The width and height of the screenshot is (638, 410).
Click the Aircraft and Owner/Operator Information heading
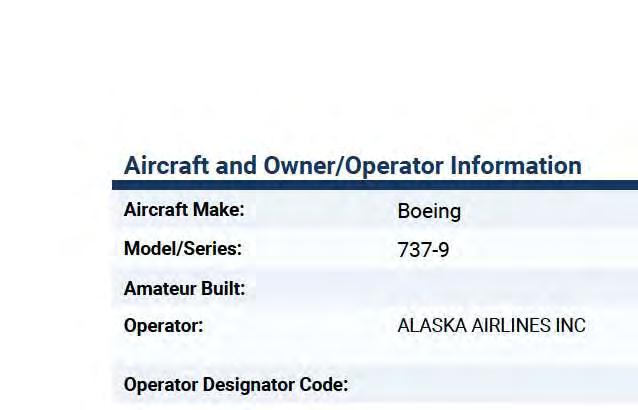(352, 165)
